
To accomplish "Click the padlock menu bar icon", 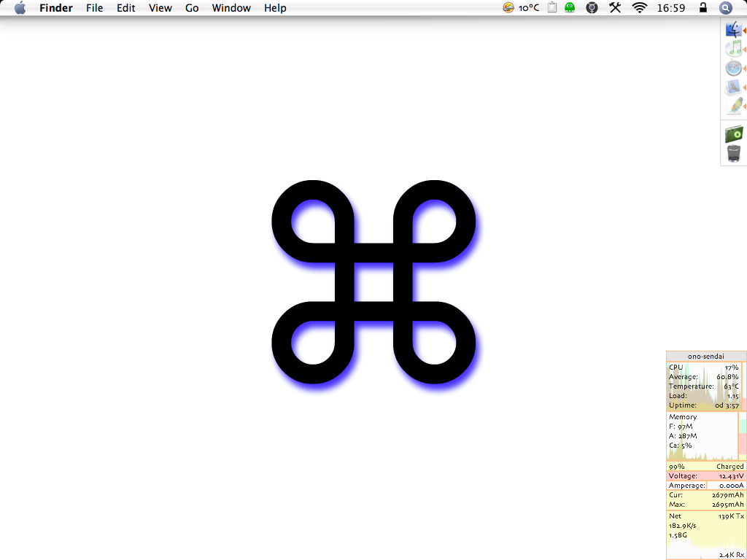I will point(703,7).
